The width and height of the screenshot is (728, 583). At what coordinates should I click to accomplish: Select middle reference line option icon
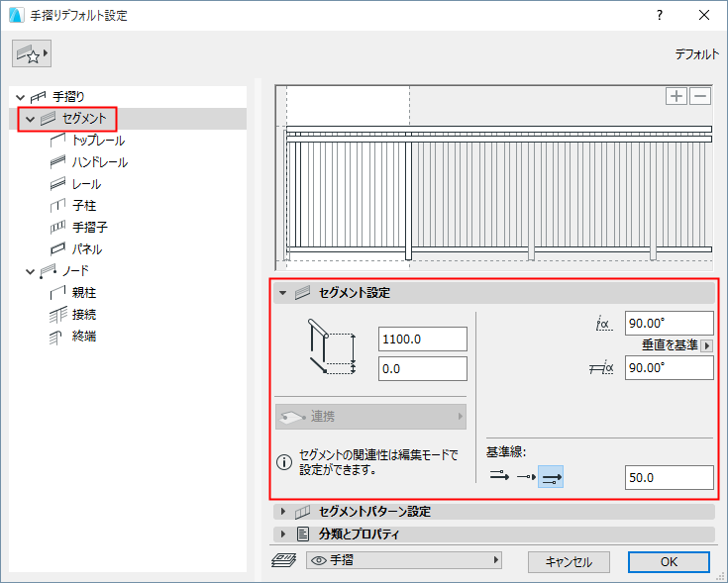pos(527,477)
